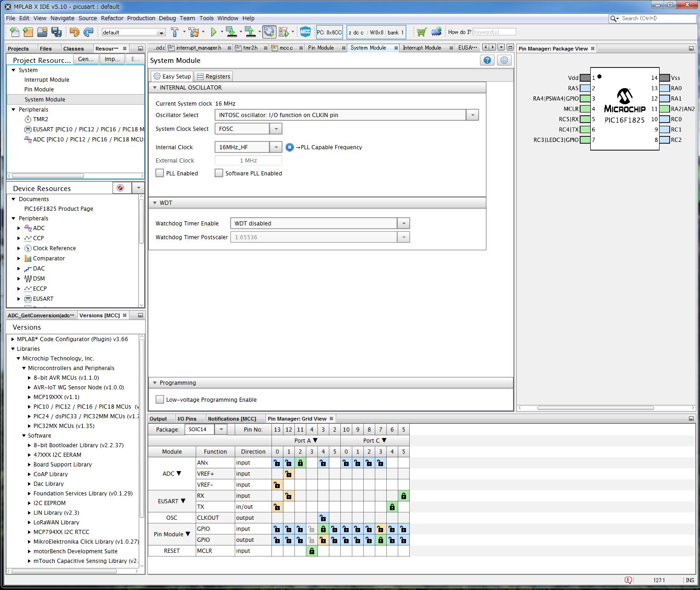Click the Build Project hammer icon
Image resolution: width=700 pixels, height=590 pixels.
(x=175, y=32)
